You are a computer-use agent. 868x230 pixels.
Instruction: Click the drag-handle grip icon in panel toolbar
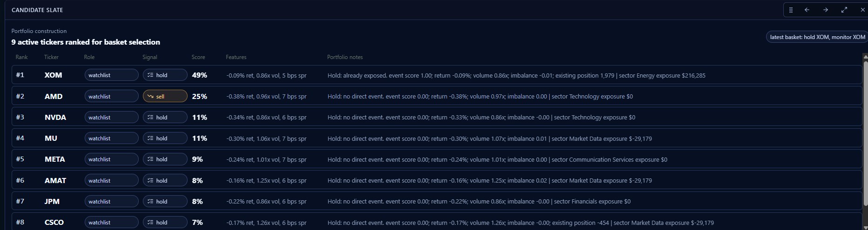coord(791,10)
